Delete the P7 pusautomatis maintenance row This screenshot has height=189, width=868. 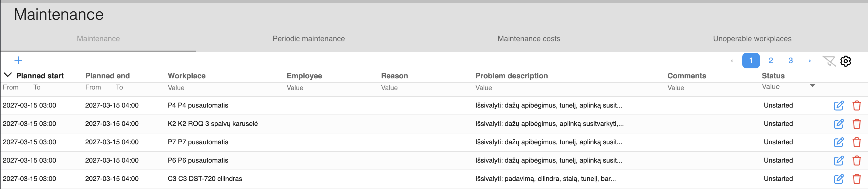coord(856,142)
